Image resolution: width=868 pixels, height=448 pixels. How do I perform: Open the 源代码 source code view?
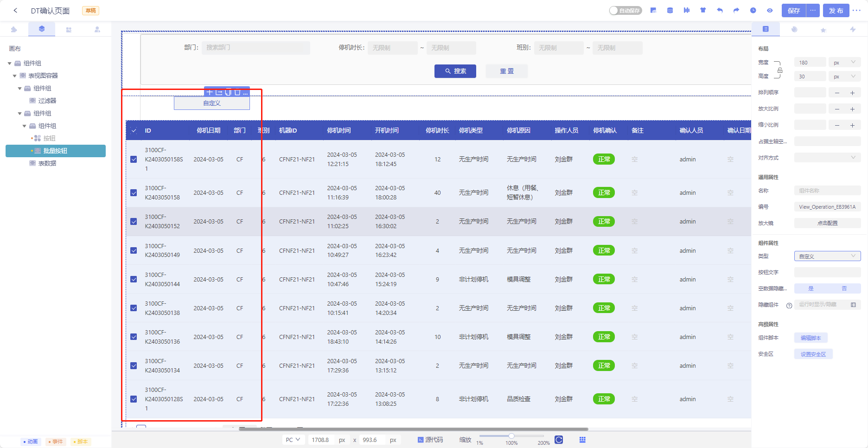(430, 440)
